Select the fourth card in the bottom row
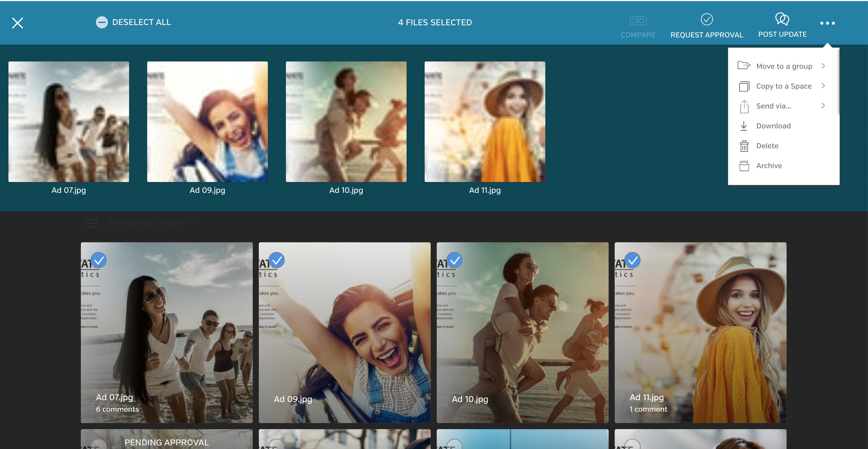The image size is (868, 449). (x=632, y=444)
